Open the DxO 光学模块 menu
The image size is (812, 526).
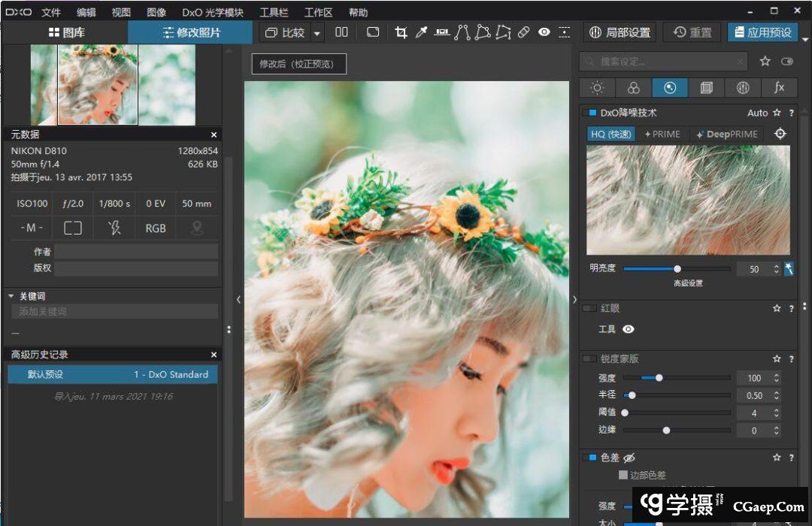[x=213, y=12]
